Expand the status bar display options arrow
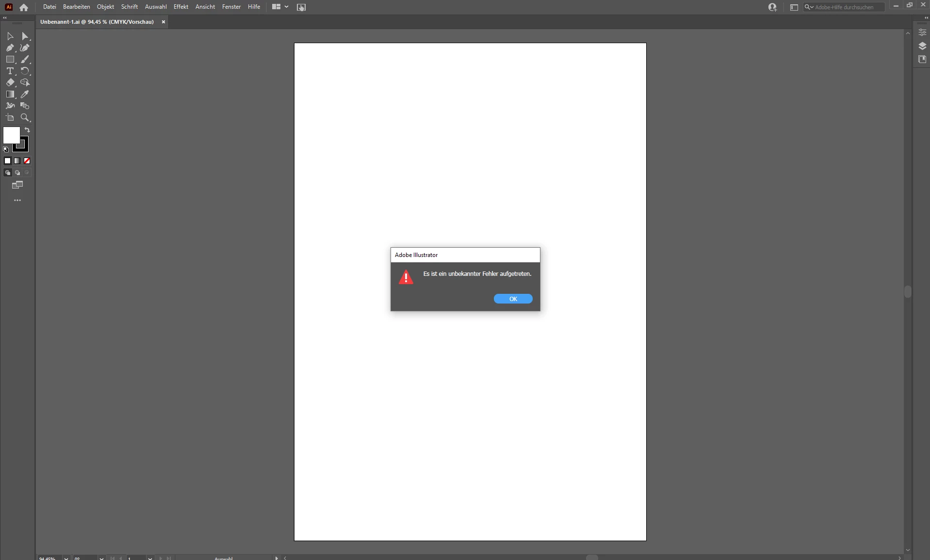930x560 pixels. (277, 558)
